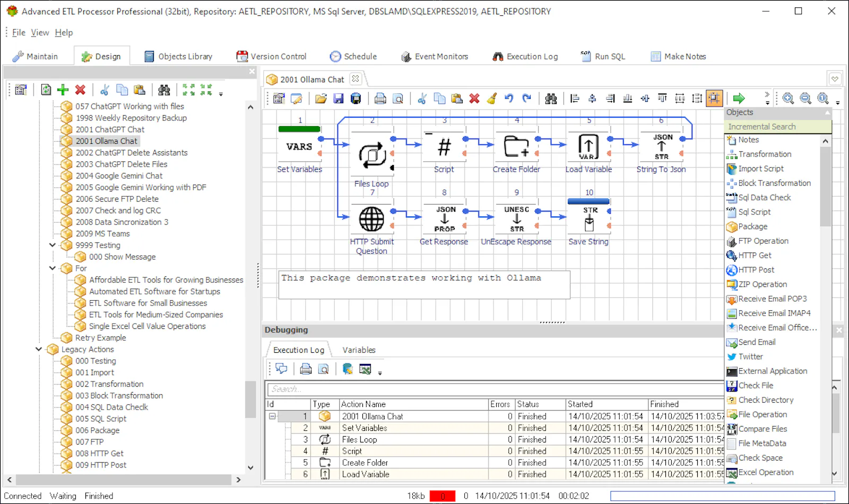Select Sql Script in Objects list
This screenshot has width=849, height=504.
[x=754, y=212]
